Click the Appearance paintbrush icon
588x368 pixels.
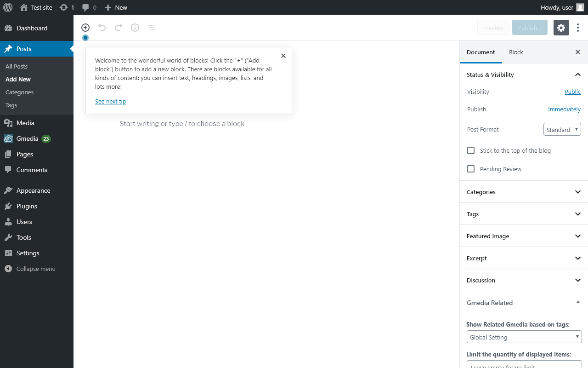click(8, 190)
